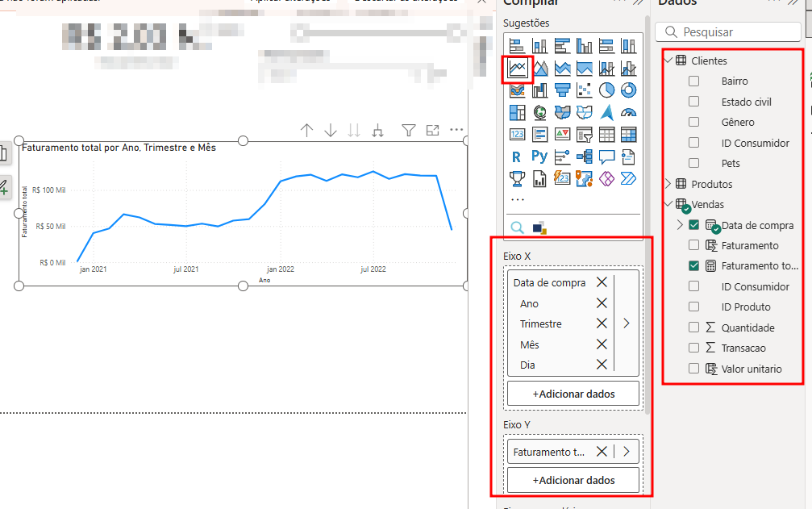This screenshot has width=812, height=509.
Task: Check the Estado civil field
Action: tap(694, 102)
